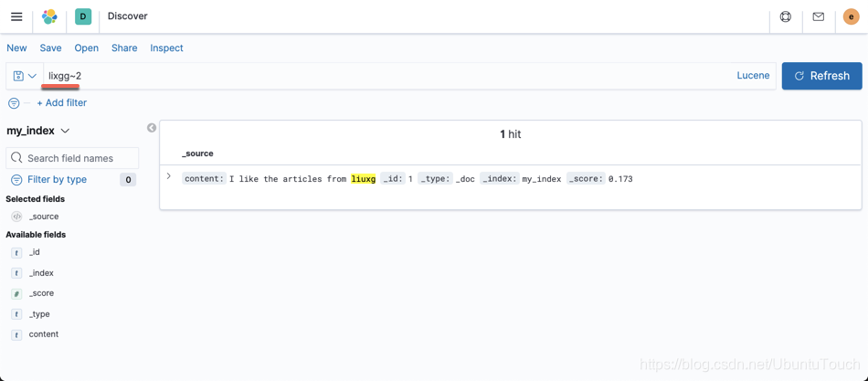868x381 pixels.
Task: Open the newsfeed mail icon
Action: (818, 16)
